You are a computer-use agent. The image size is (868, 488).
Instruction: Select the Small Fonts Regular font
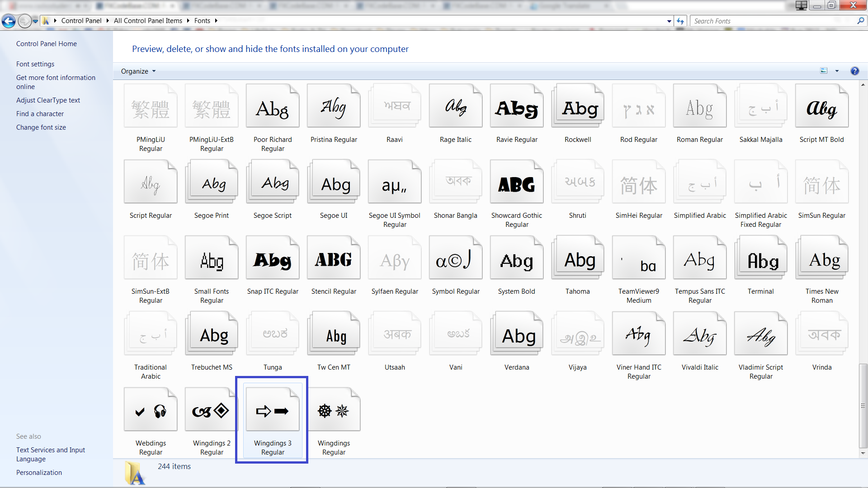coord(212,270)
